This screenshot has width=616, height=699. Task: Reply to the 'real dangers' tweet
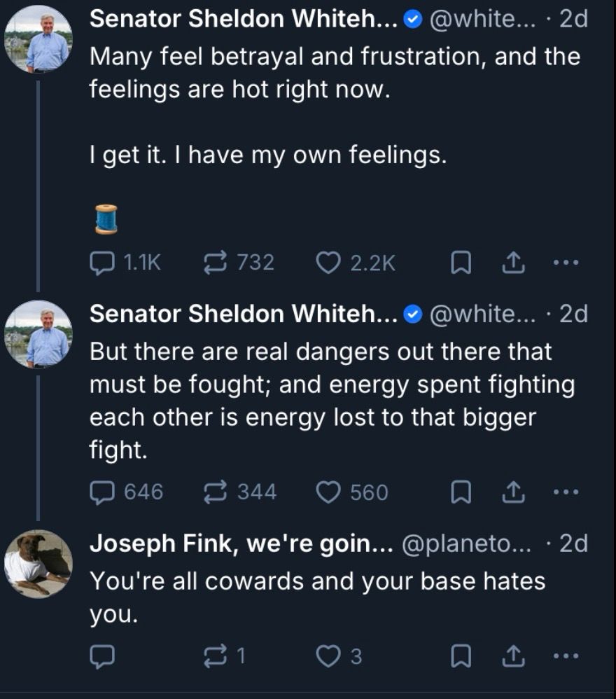(102, 492)
